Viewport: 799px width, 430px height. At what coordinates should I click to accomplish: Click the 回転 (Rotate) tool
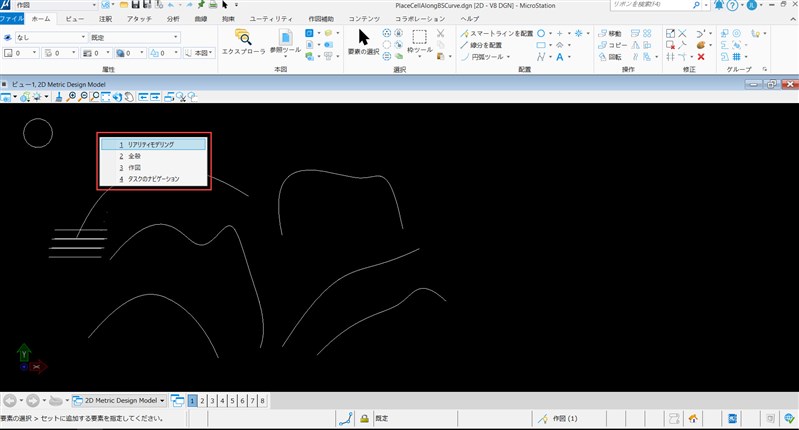tap(609, 57)
